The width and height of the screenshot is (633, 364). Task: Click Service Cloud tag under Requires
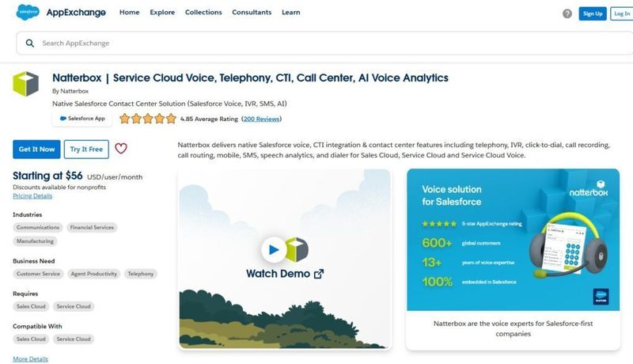tap(74, 307)
